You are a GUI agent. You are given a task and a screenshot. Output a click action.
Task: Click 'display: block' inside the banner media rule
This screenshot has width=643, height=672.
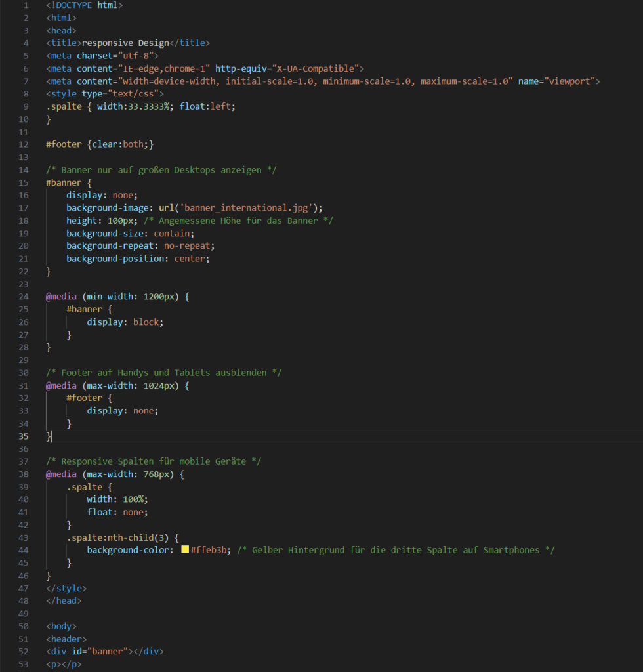click(x=125, y=322)
